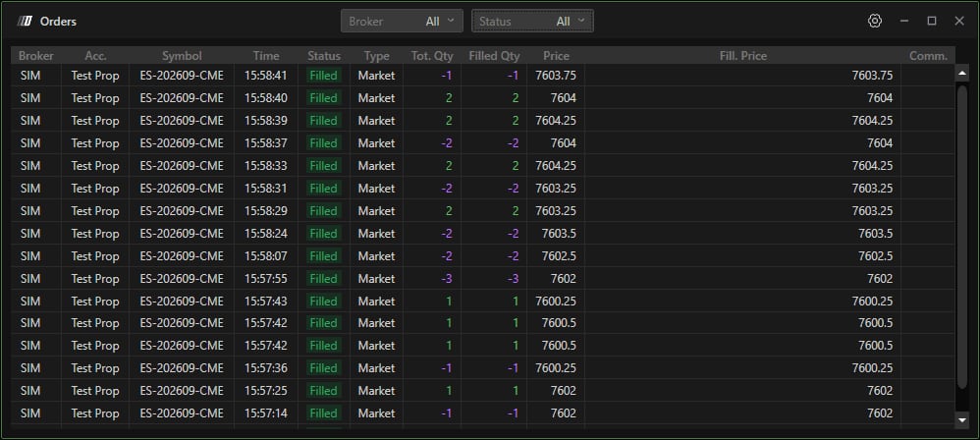Click the Quantower logo next to Orders

(25, 22)
